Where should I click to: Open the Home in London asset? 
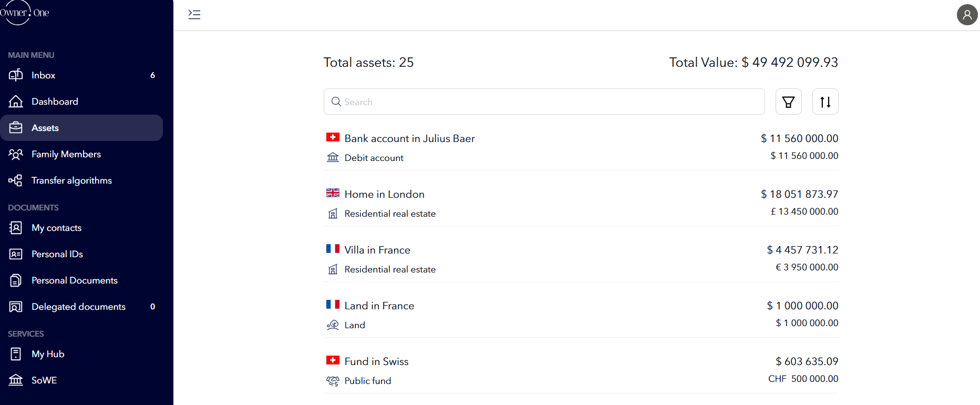pos(581,202)
